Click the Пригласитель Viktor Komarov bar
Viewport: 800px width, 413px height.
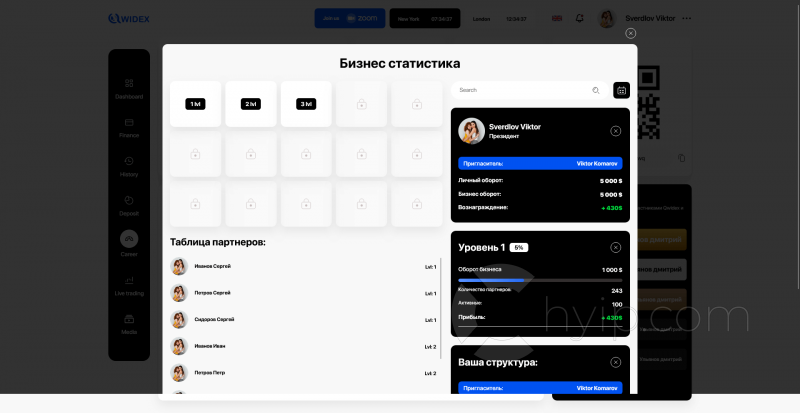pyautogui.click(x=540, y=163)
